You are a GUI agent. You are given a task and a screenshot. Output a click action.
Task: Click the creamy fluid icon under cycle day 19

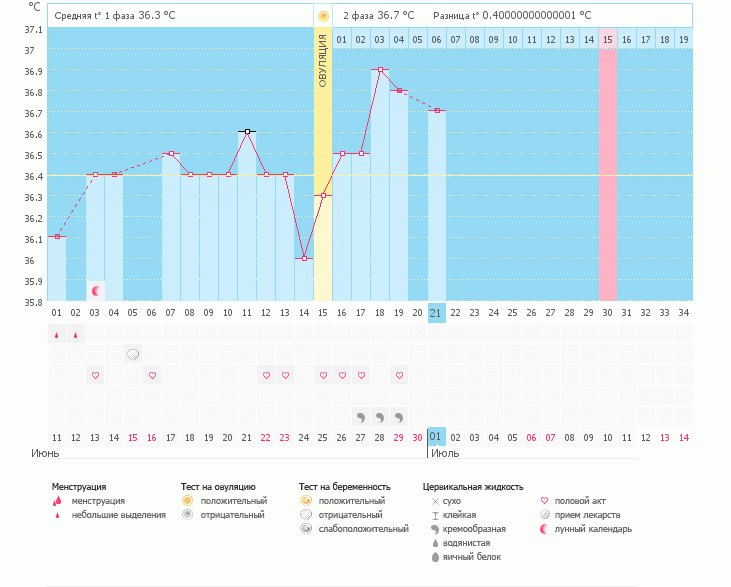(399, 416)
